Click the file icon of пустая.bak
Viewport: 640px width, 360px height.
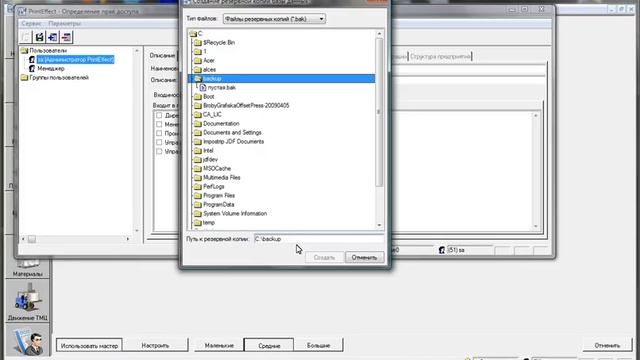[x=203, y=87]
